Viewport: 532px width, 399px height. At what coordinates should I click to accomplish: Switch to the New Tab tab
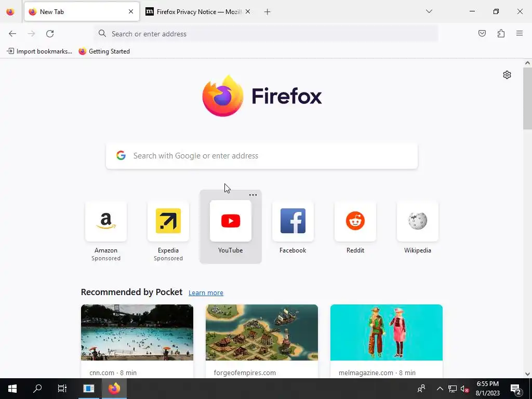coord(82,11)
